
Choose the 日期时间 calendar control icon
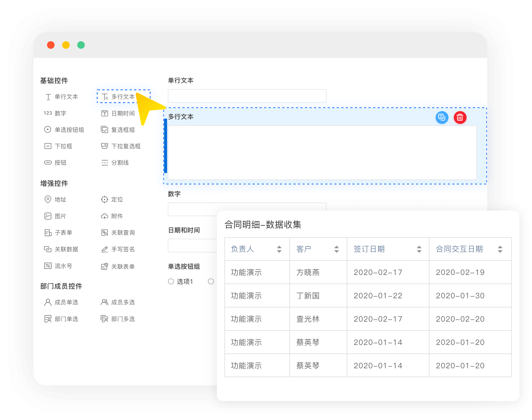(104, 113)
